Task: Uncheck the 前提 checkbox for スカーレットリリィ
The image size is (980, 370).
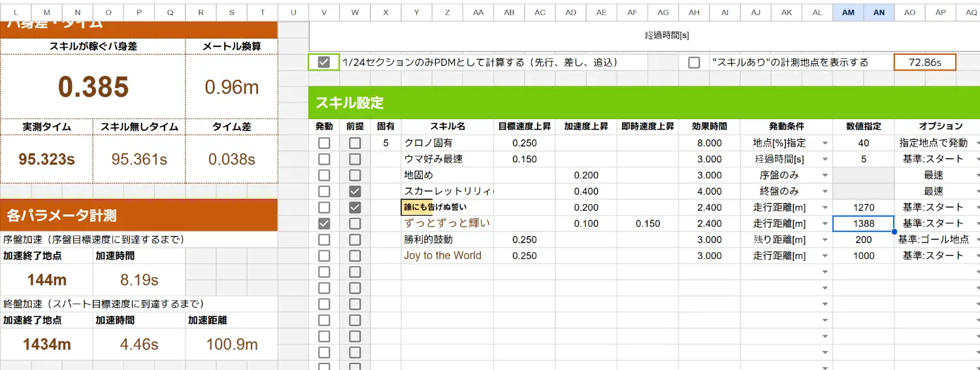Action: point(355,192)
